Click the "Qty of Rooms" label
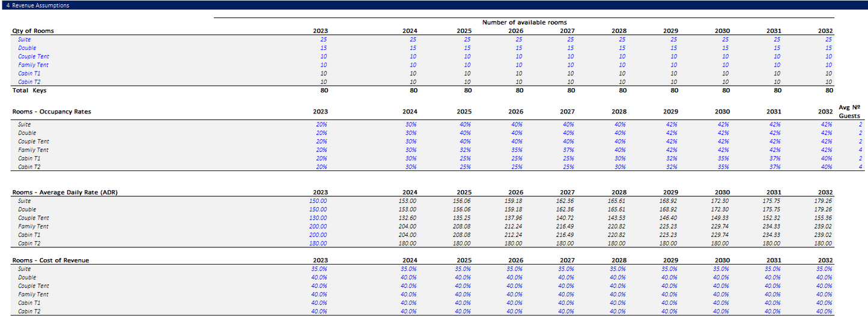Viewport: 868px width, 324px height. pos(33,31)
